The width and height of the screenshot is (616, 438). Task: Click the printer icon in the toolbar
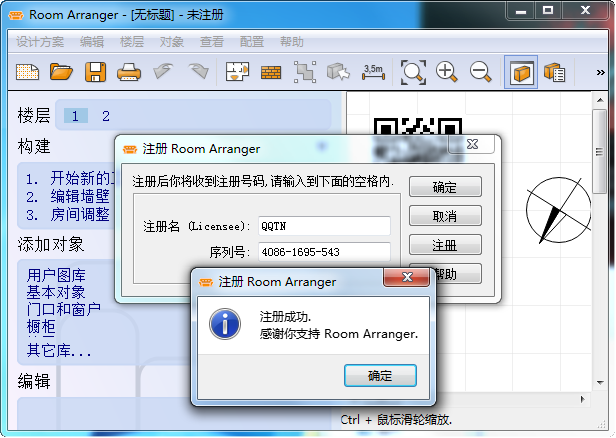[x=129, y=71]
